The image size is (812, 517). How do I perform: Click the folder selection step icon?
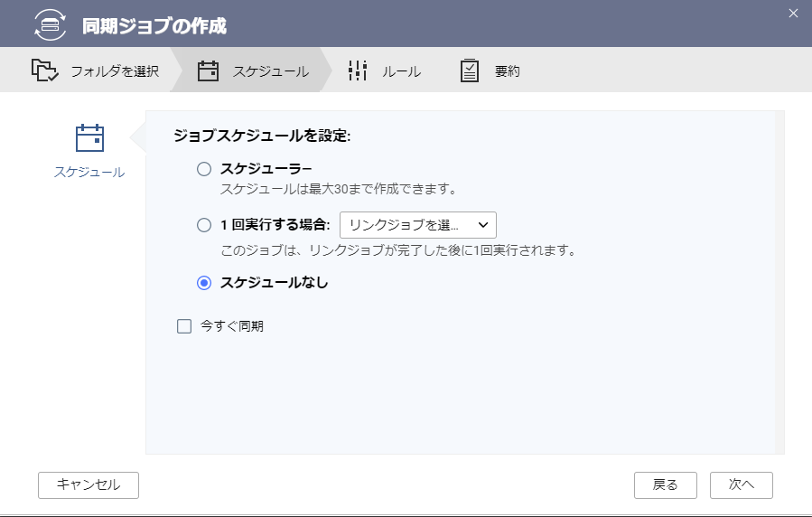pyautogui.click(x=44, y=70)
